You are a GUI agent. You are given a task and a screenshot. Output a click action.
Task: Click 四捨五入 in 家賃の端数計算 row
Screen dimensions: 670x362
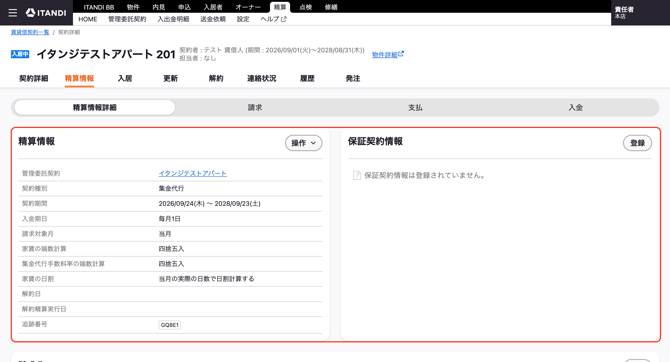pyautogui.click(x=171, y=249)
